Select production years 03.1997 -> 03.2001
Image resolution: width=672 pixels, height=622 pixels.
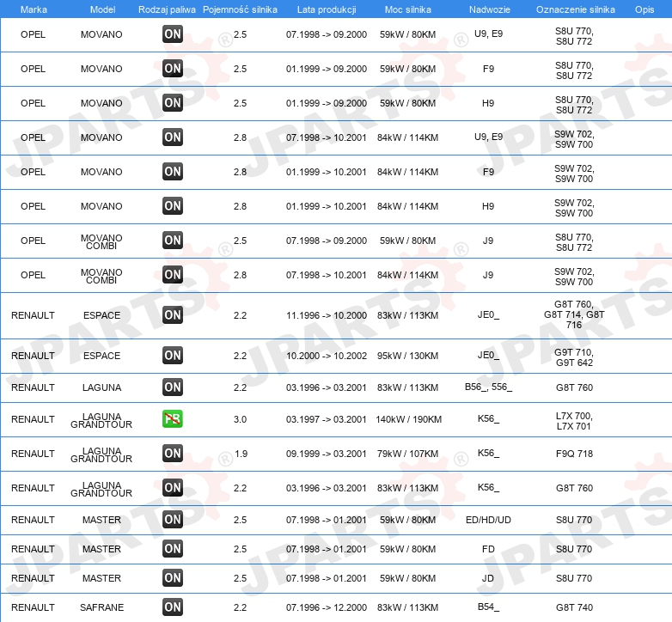point(327,419)
